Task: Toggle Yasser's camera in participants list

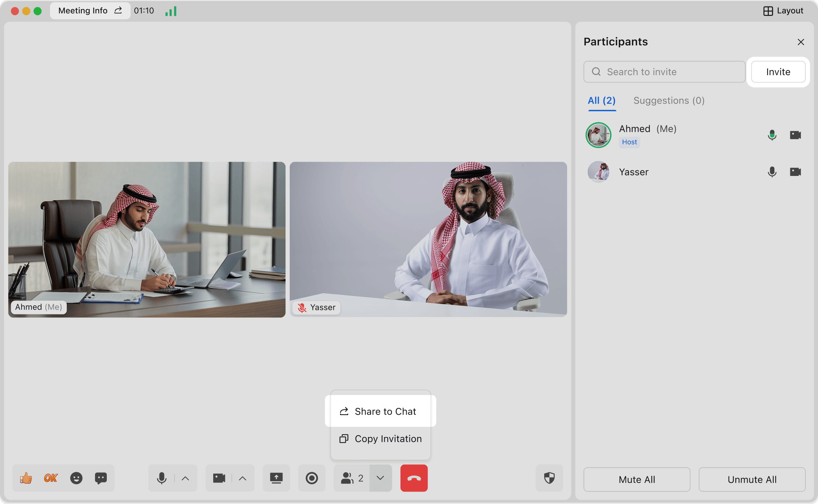Action: coord(795,172)
